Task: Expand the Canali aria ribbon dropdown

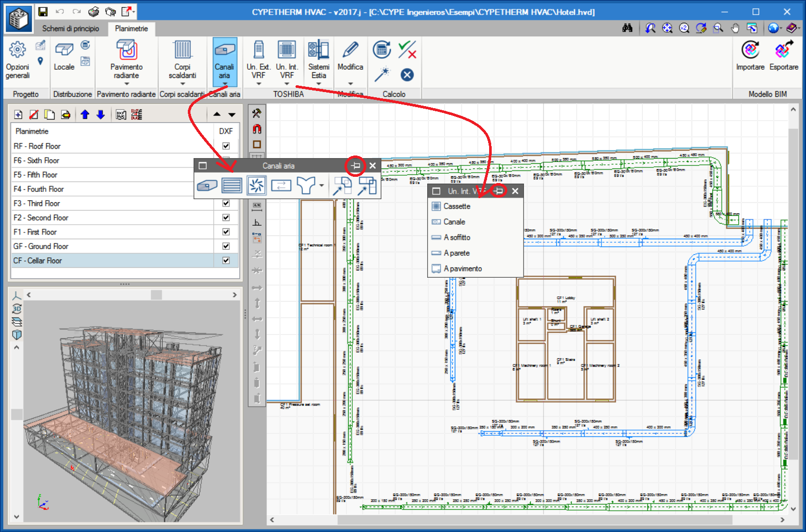Action: (224, 84)
